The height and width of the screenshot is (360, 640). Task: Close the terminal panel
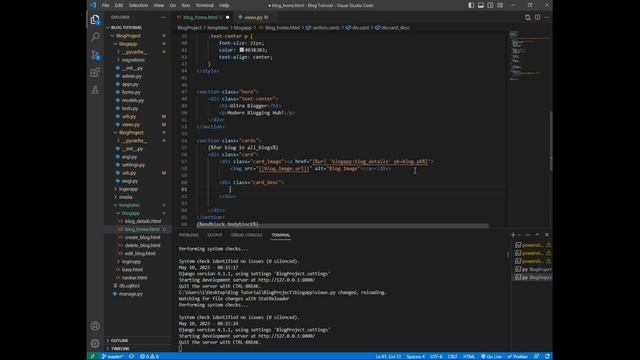click(547, 235)
